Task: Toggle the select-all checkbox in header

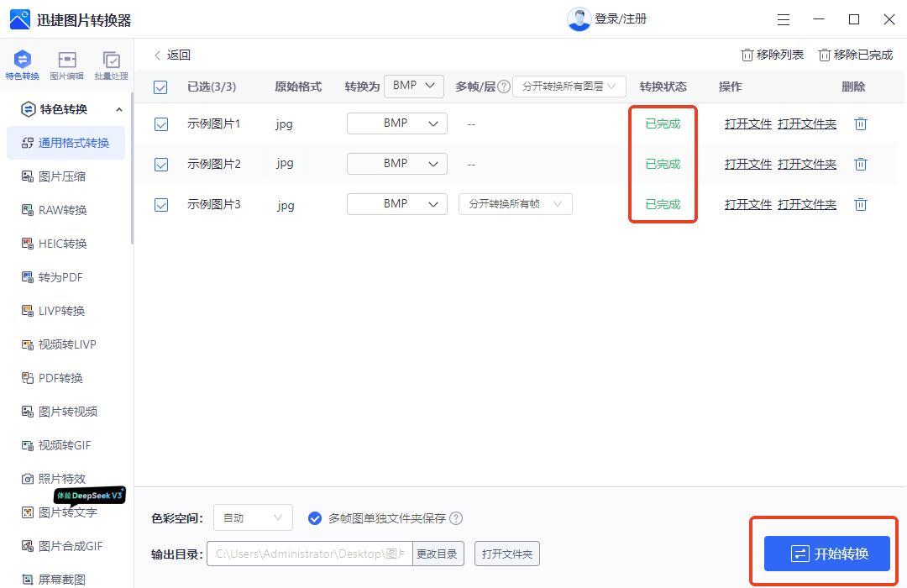Action: (161, 87)
